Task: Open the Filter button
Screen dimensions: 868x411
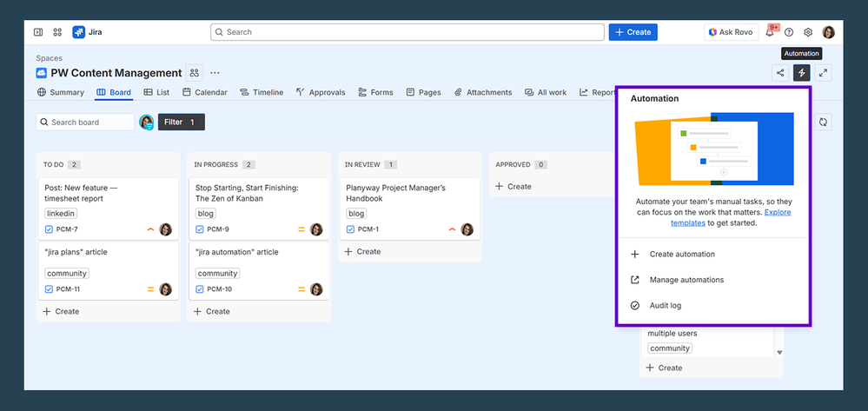Action: click(182, 122)
